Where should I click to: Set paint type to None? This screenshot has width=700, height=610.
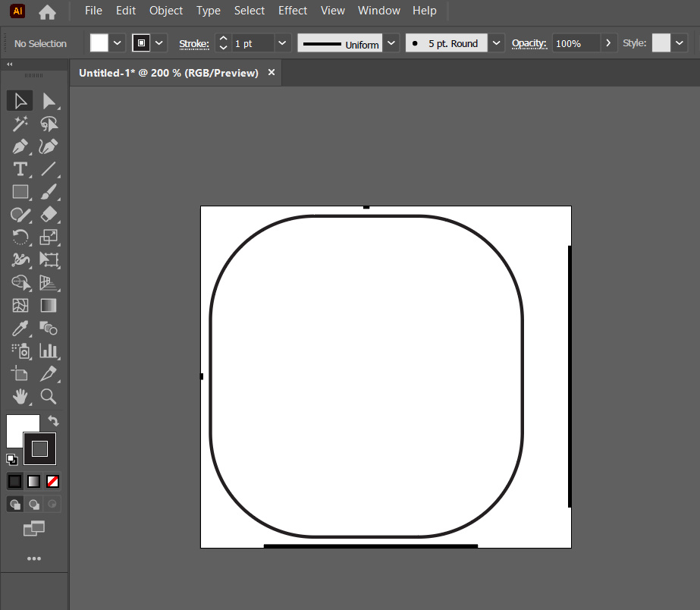(52, 481)
